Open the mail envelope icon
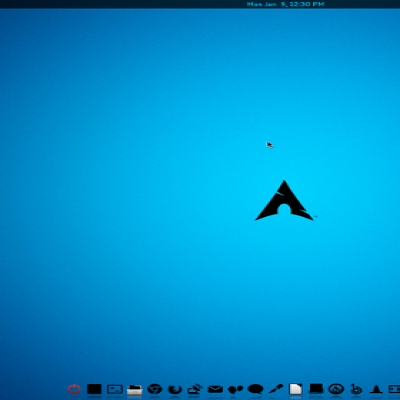The width and height of the screenshot is (400, 400). [215, 389]
